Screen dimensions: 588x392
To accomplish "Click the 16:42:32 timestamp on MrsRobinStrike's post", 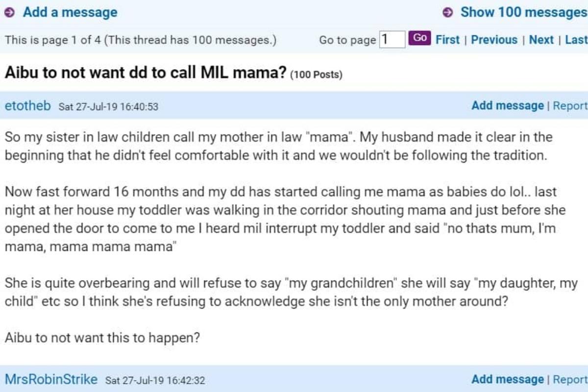I will 155,380.
